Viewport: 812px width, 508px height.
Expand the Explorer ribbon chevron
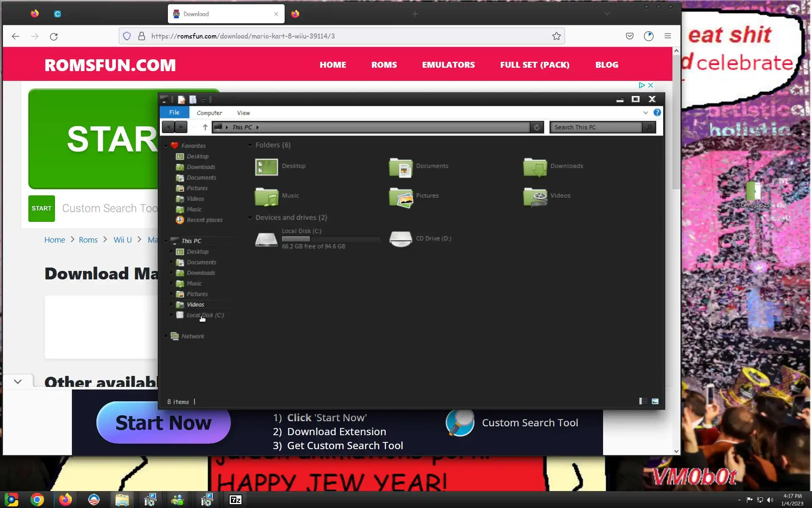pyautogui.click(x=645, y=113)
